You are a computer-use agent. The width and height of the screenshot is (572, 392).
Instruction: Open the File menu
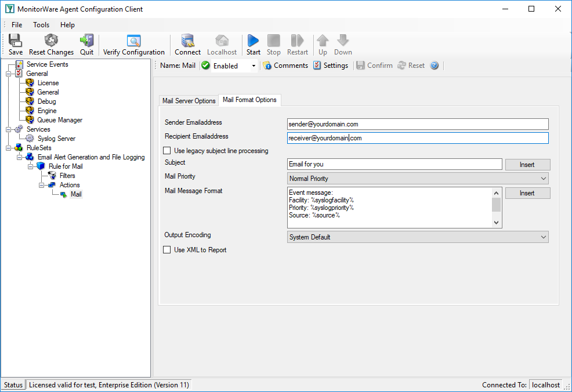point(17,25)
